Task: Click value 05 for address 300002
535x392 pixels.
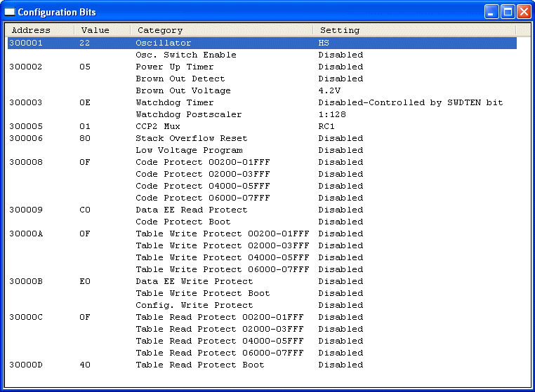Action: click(x=85, y=67)
